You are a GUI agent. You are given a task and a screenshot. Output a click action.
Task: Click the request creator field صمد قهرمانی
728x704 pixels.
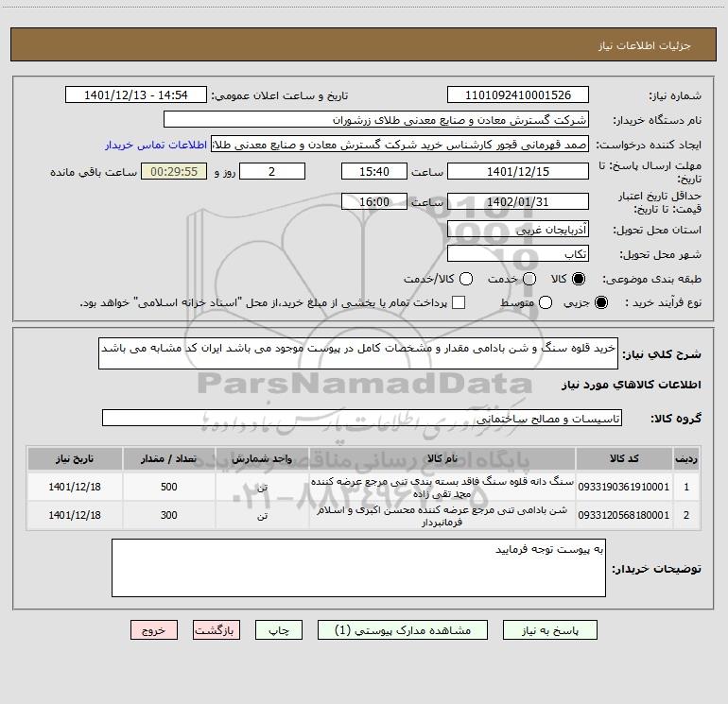coord(400,145)
